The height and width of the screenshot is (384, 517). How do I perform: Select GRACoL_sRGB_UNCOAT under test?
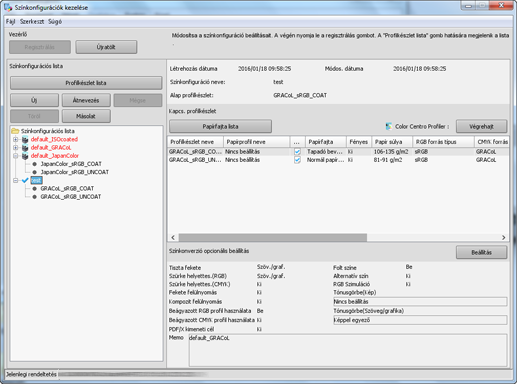71,197
